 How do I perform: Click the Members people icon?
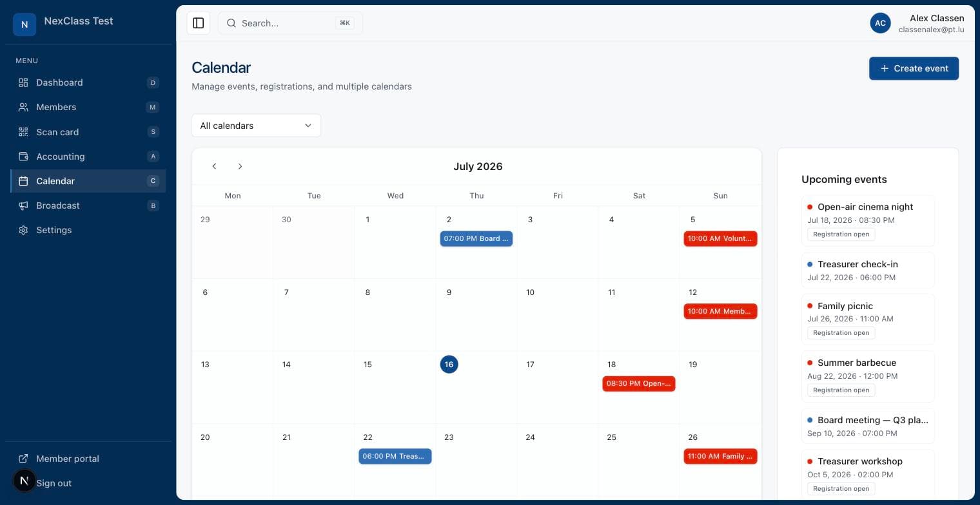coord(23,107)
